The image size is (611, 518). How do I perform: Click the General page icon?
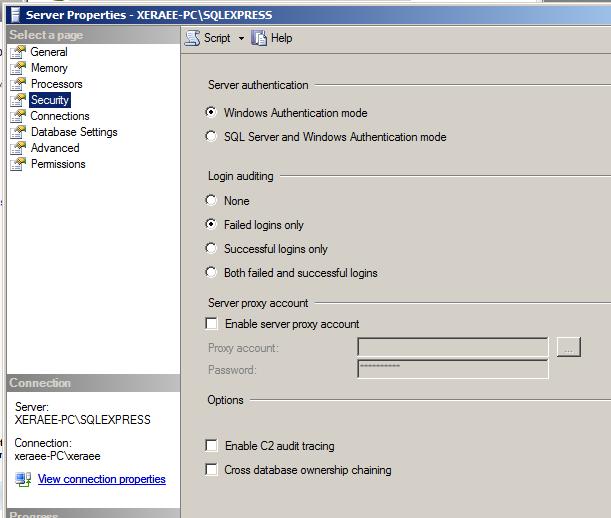(x=17, y=52)
